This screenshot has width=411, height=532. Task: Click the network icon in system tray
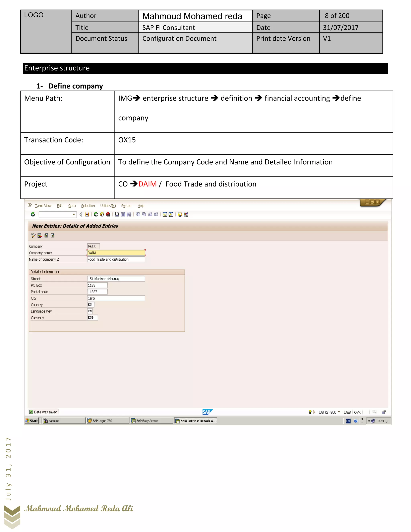373,421
